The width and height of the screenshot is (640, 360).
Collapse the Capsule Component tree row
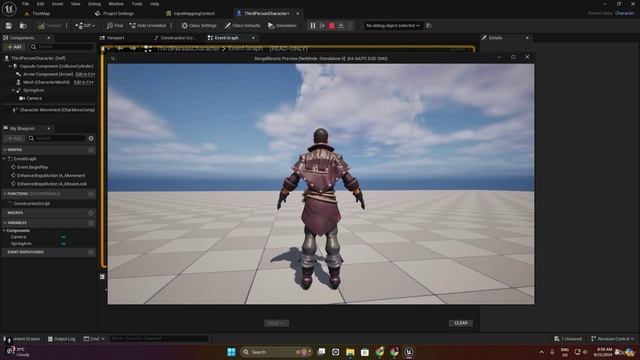(10, 66)
